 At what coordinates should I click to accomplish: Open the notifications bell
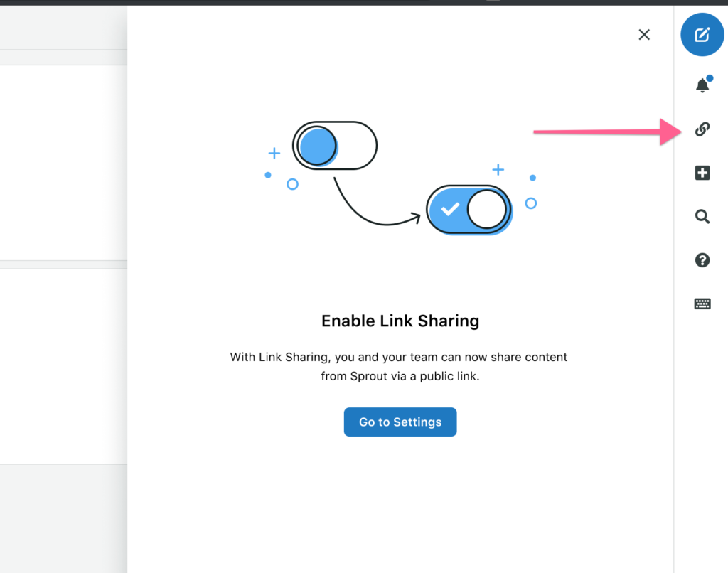(x=702, y=86)
